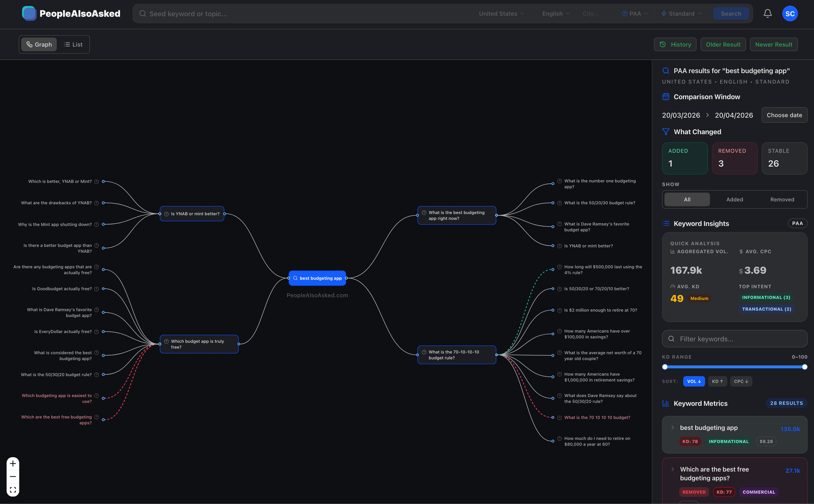Switch to List view
The image size is (814, 504).
click(x=73, y=44)
